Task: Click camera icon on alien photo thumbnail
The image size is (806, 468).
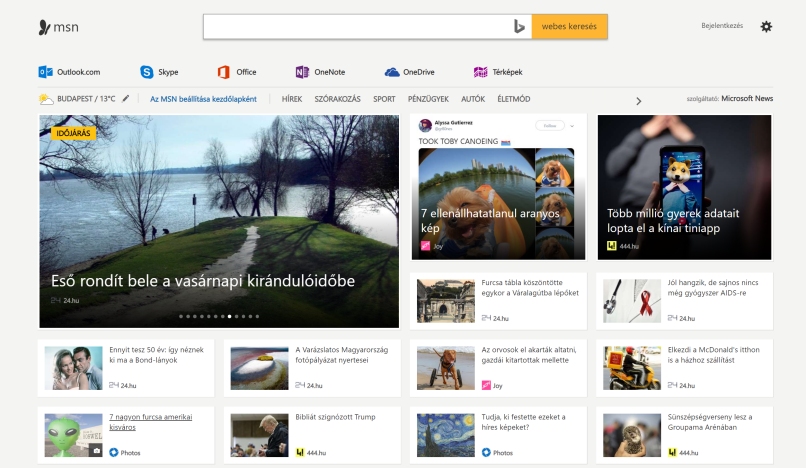Action: pyautogui.click(x=96, y=451)
